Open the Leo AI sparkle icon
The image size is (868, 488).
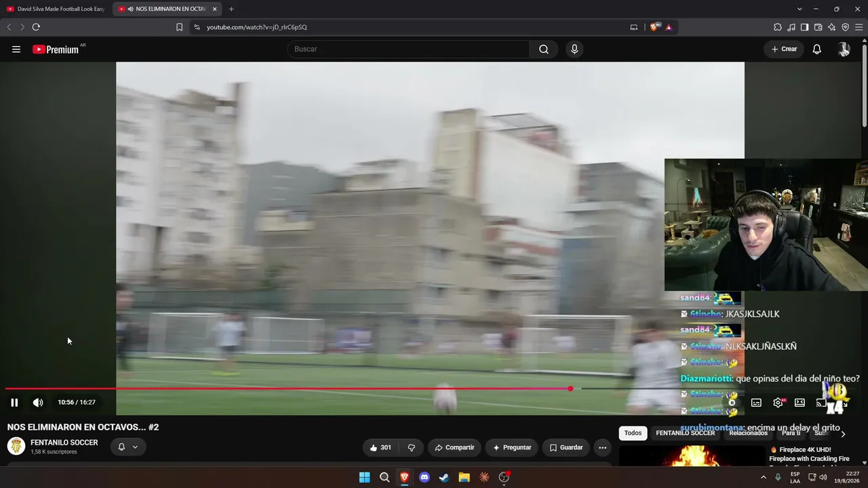point(832,27)
